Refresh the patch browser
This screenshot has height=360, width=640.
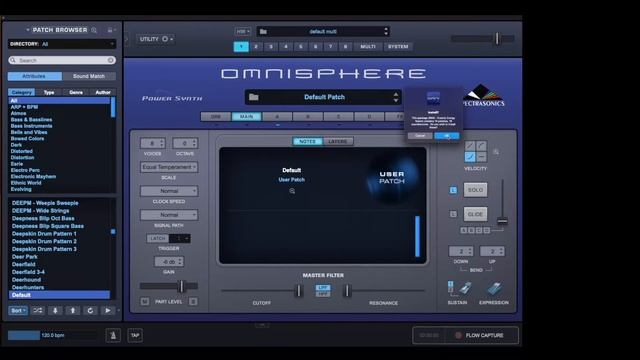coord(90,311)
